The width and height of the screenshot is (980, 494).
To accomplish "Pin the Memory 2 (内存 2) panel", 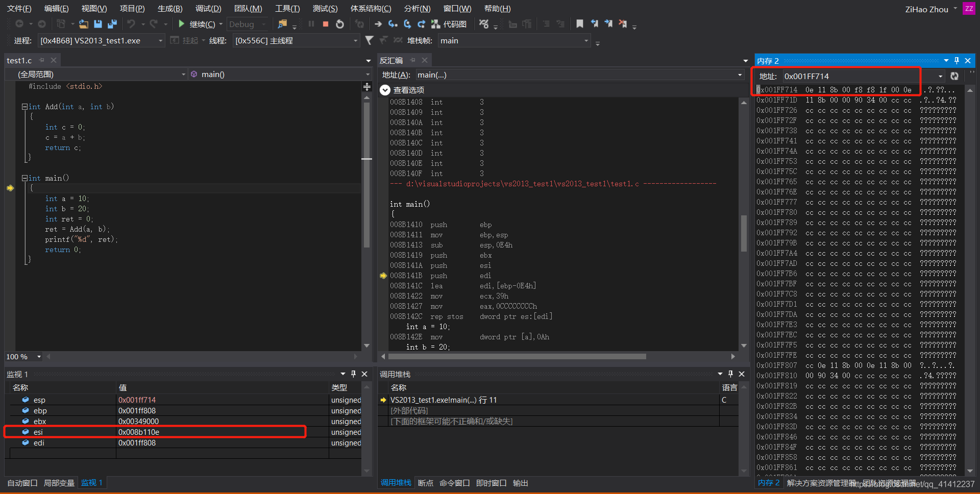I will coord(957,60).
